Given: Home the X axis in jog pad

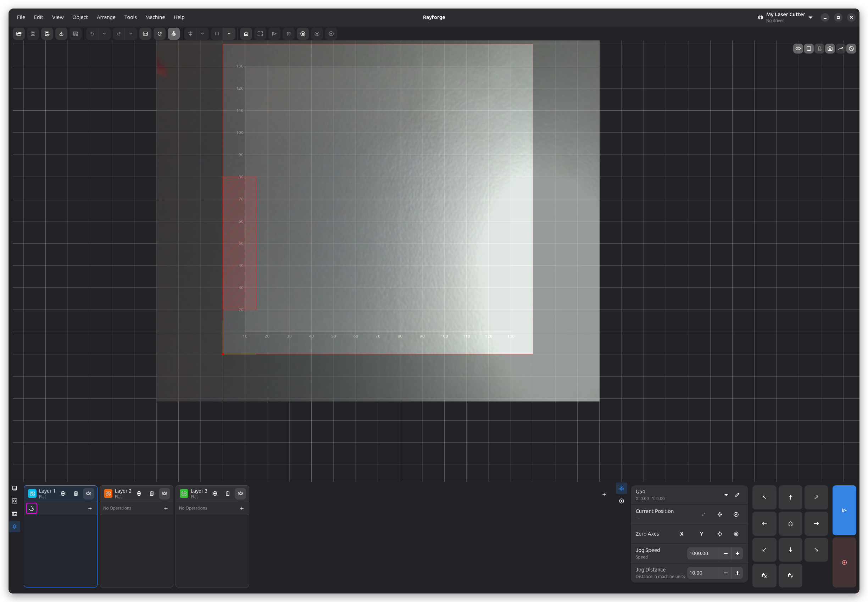Looking at the screenshot, I should 764,576.
